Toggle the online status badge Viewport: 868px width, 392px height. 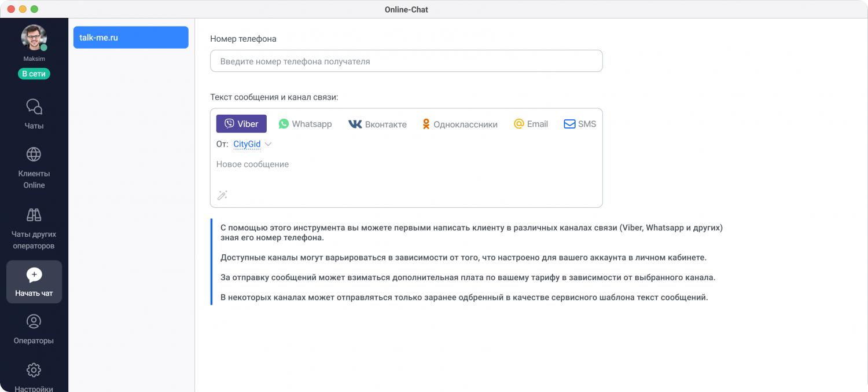click(34, 74)
